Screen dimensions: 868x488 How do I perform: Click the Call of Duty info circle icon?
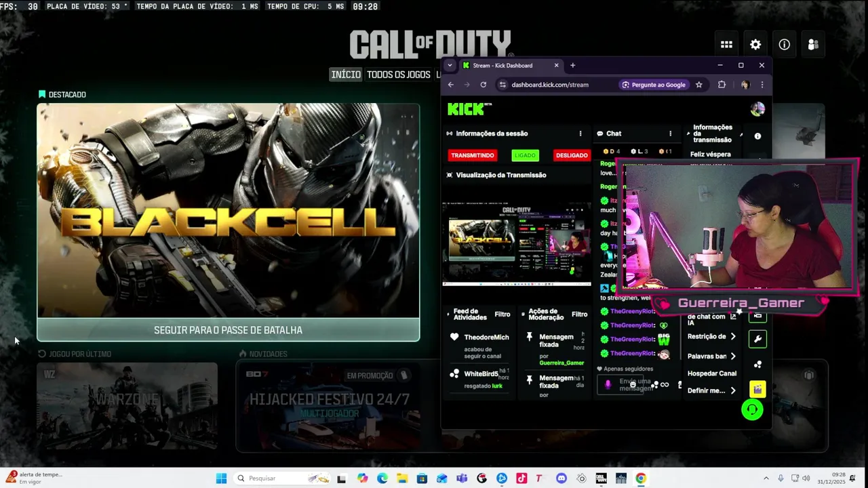785,45
